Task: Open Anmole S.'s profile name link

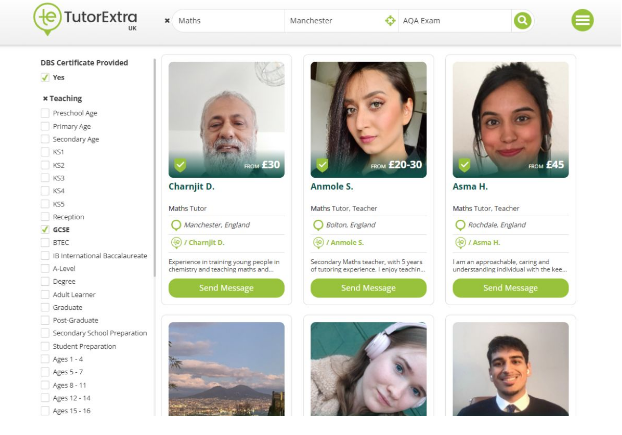Action: coord(331,186)
